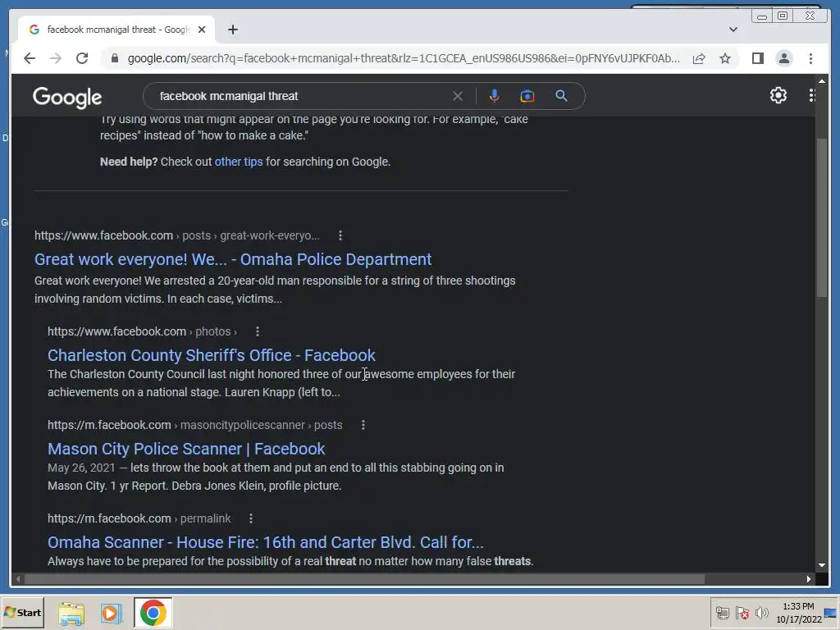The height and width of the screenshot is (630, 840).
Task: Click the padlock site info icon
Action: [x=114, y=58]
